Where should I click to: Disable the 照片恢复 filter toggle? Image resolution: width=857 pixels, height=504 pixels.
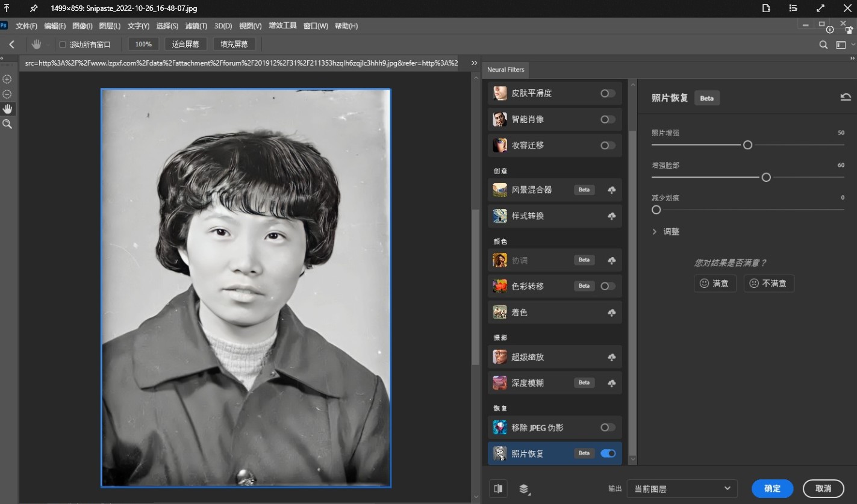(x=608, y=453)
